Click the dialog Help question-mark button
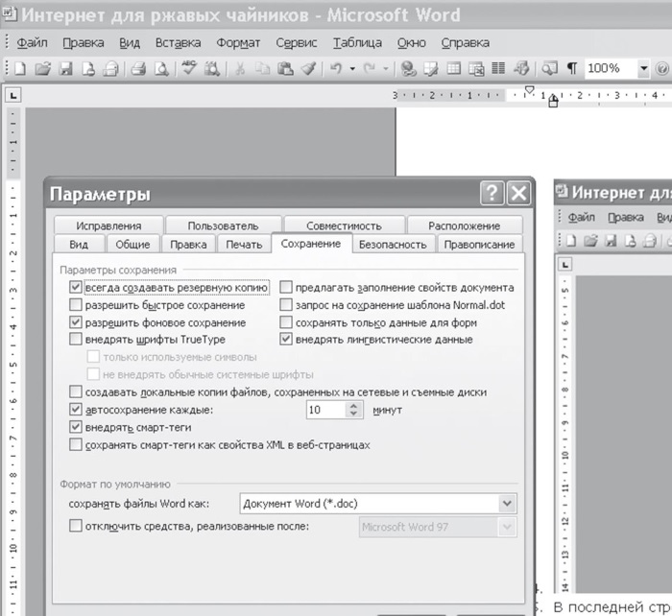The height and width of the screenshot is (616, 672). coord(492,194)
